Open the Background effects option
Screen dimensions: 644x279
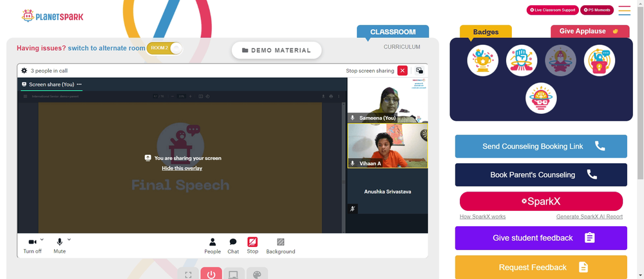click(x=281, y=246)
